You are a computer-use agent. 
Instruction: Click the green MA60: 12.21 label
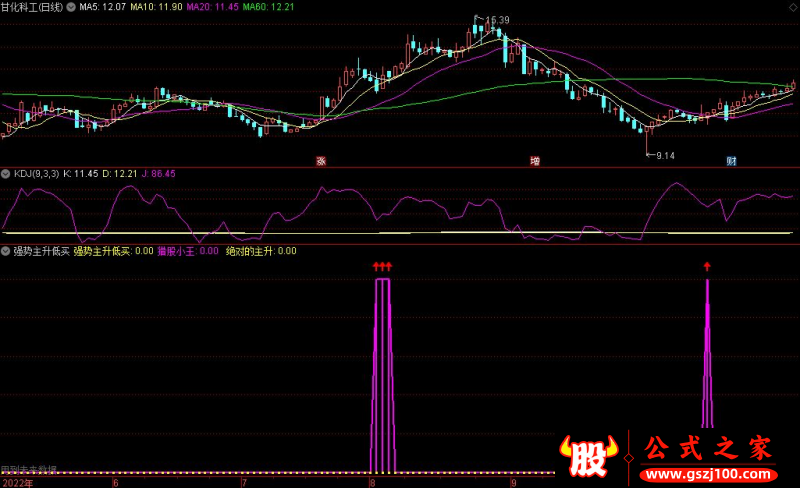point(271,6)
